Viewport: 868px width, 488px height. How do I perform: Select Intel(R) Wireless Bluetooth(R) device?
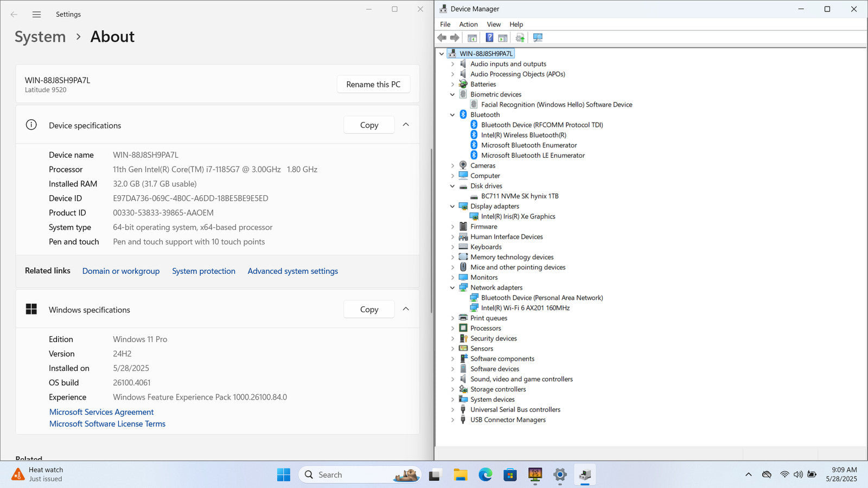(x=524, y=135)
